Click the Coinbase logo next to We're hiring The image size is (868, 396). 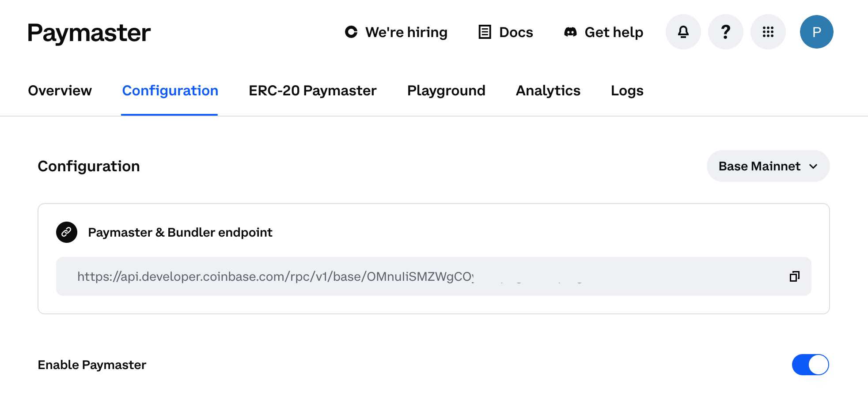[351, 32]
